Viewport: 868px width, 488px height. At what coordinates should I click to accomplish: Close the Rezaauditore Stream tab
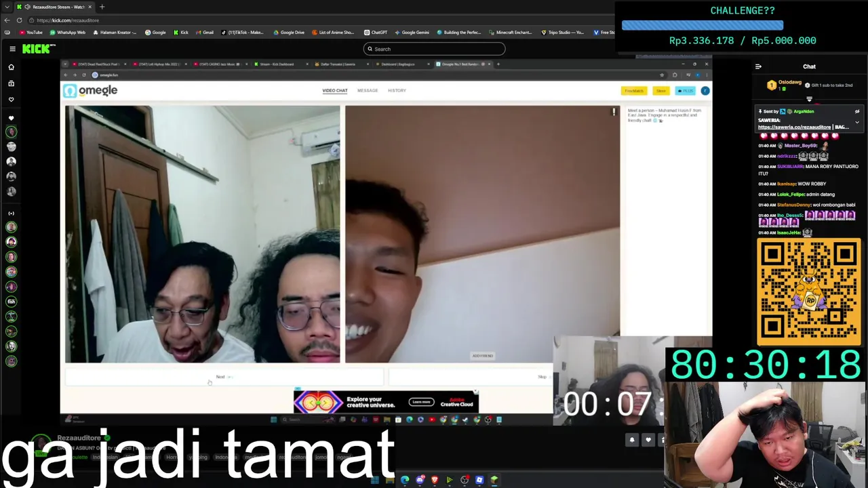90,7
